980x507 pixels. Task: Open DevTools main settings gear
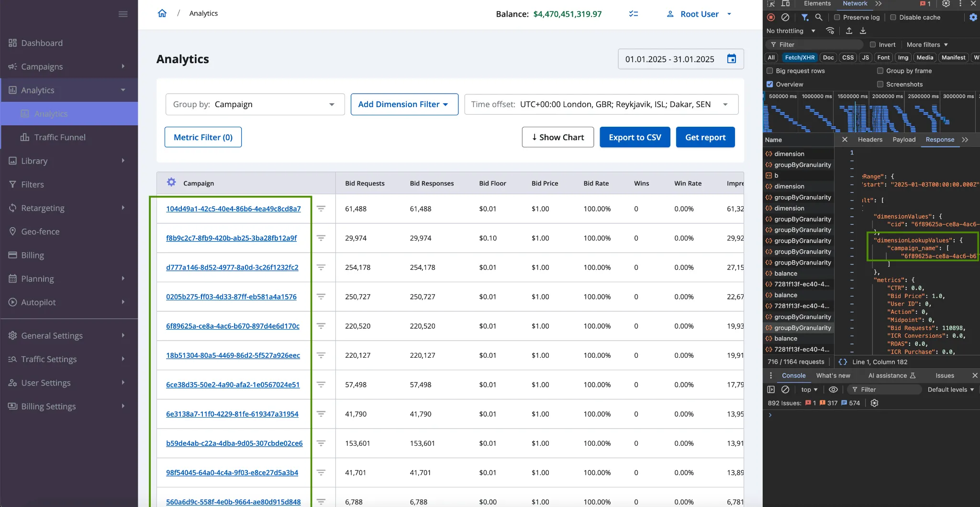946,3
